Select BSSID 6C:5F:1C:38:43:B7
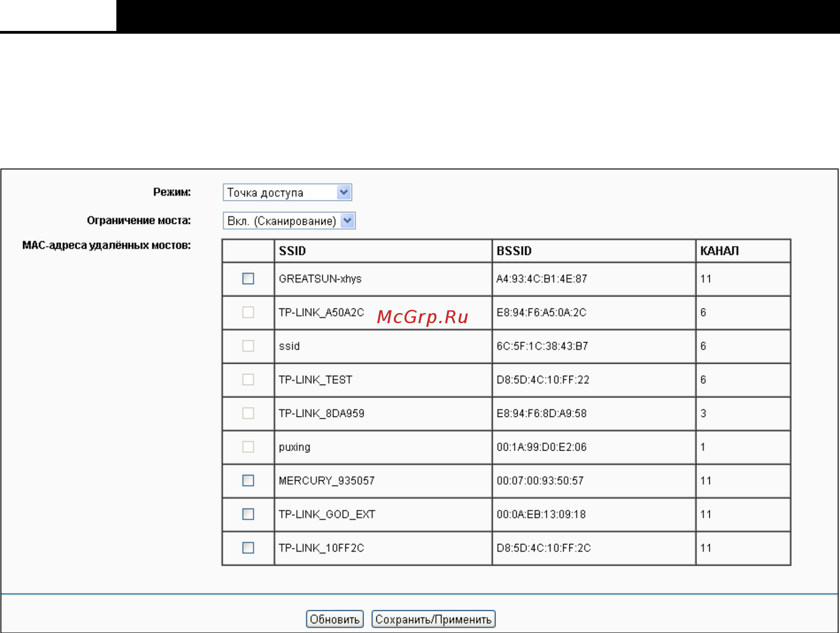This screenshot has width=840, height=633. pyautogui.click(x=542, y=346)
